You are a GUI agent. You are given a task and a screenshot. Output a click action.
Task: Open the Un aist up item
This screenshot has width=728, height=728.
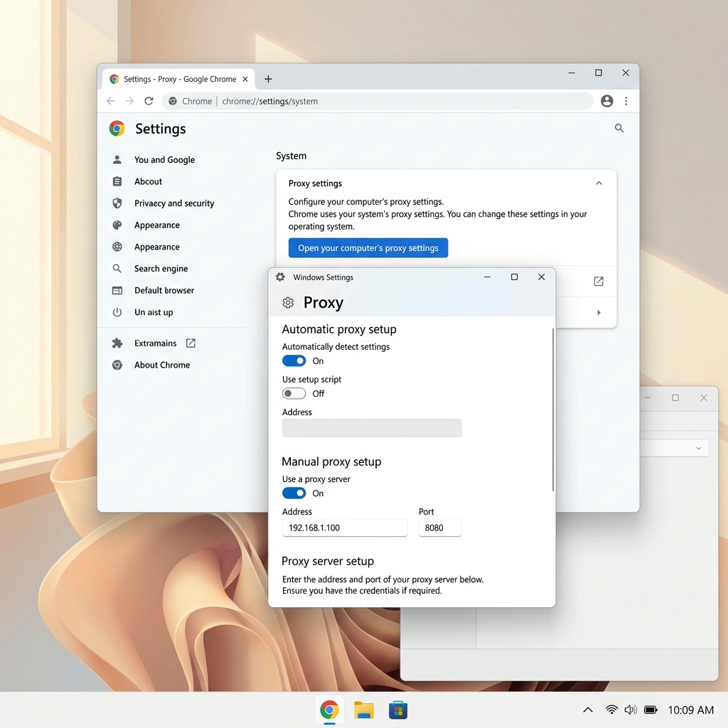pyautogui.click(x=154, y=313)
